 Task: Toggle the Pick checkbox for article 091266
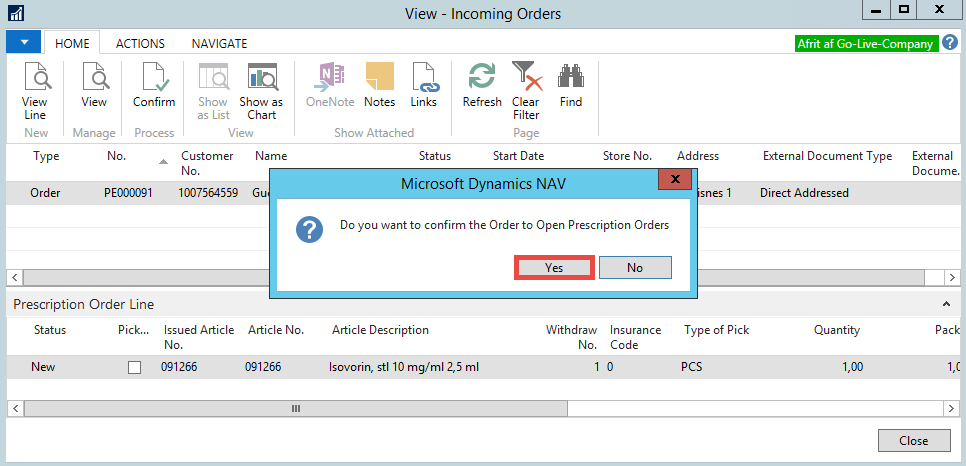click(134, 368)
